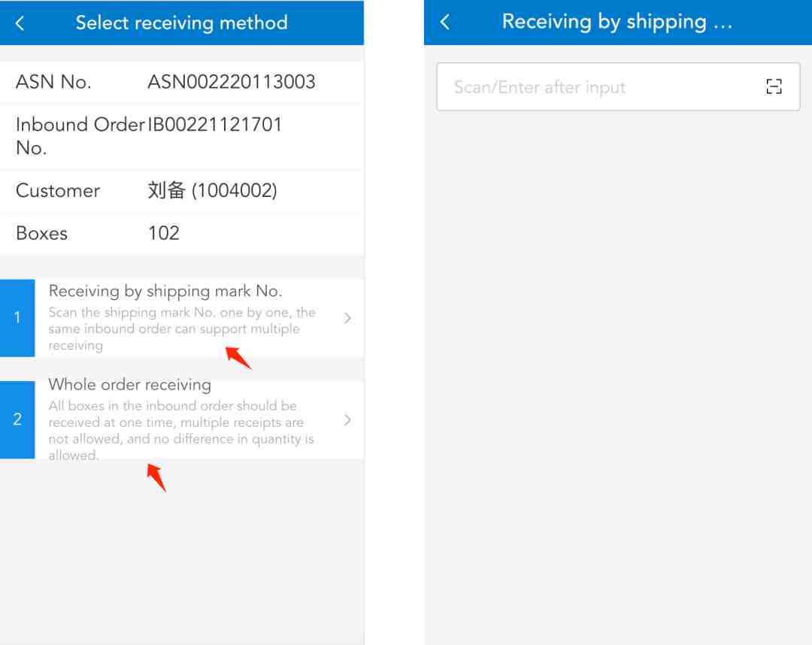Image resolution: width=812 pixels, height=645 pixels.
Task: Tap the ASN No. label
Action: [x=53, y=82]
